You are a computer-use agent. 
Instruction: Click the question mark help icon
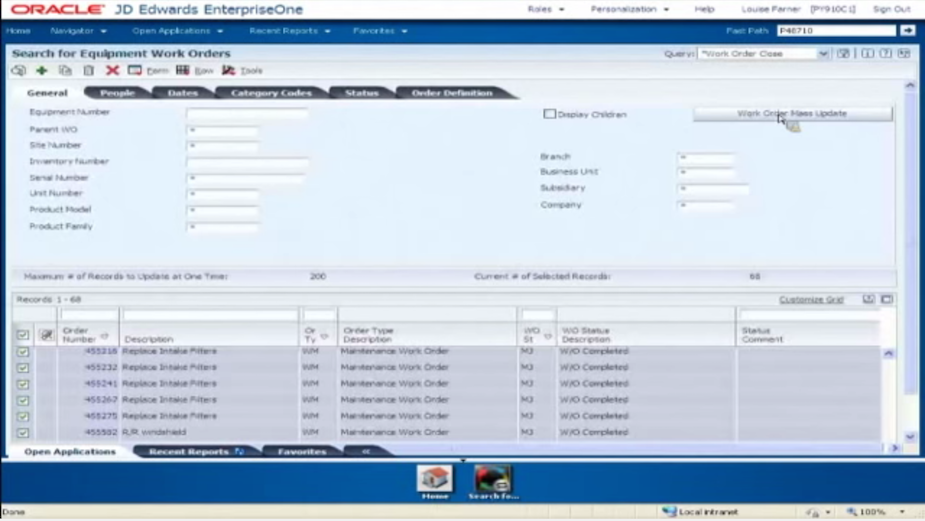pyautogui.click(x=885, y=53)
